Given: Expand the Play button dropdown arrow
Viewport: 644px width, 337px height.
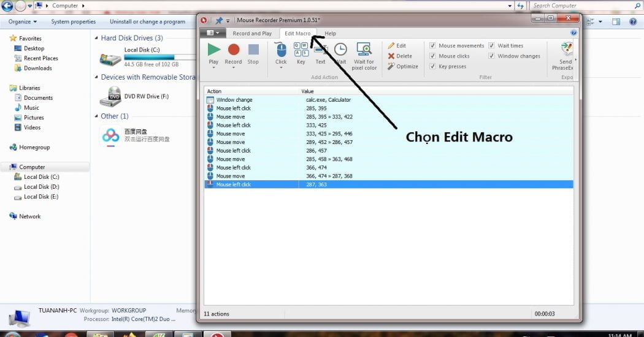Looking at the screenshot, I should (213, 67).
